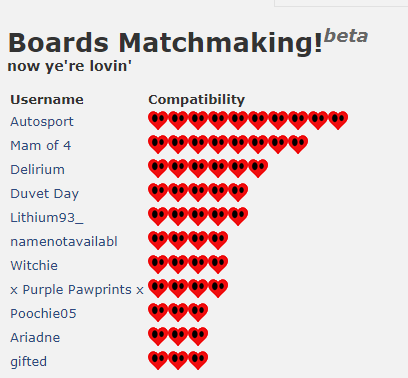Open Mam of 4 profile link

tap(40, 146)
